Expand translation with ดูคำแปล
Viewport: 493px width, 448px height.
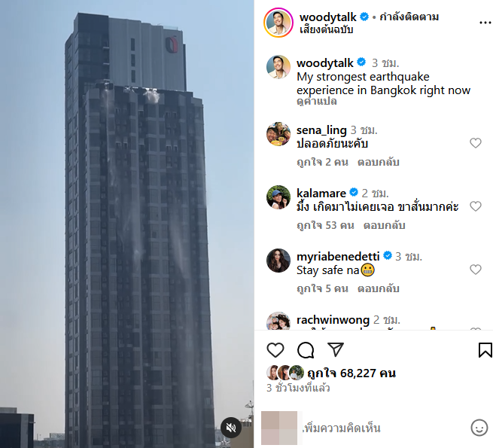(317, 102)
